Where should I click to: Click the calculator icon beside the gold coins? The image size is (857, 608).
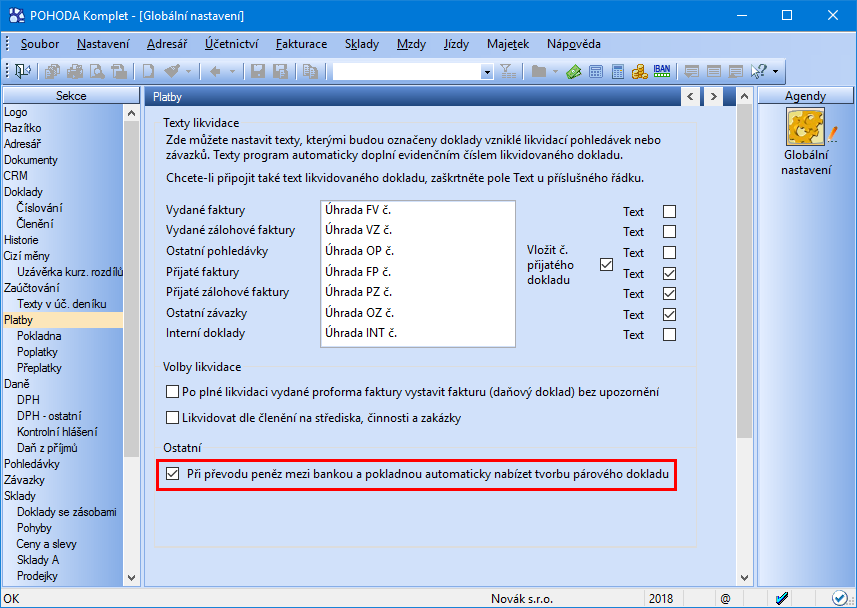(618, 71)
